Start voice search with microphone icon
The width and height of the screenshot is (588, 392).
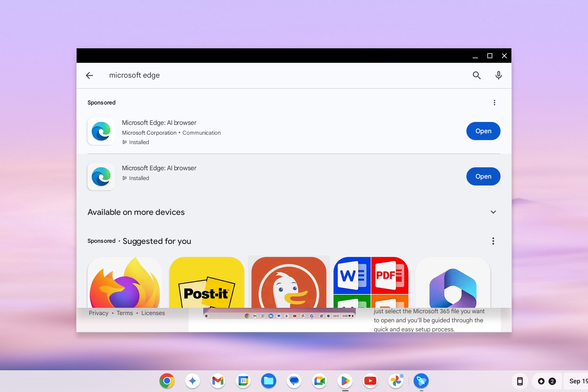click(499, 75)
